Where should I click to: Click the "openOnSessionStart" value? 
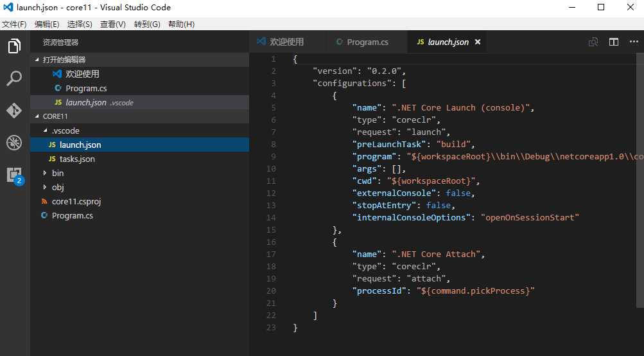(530, 217)
